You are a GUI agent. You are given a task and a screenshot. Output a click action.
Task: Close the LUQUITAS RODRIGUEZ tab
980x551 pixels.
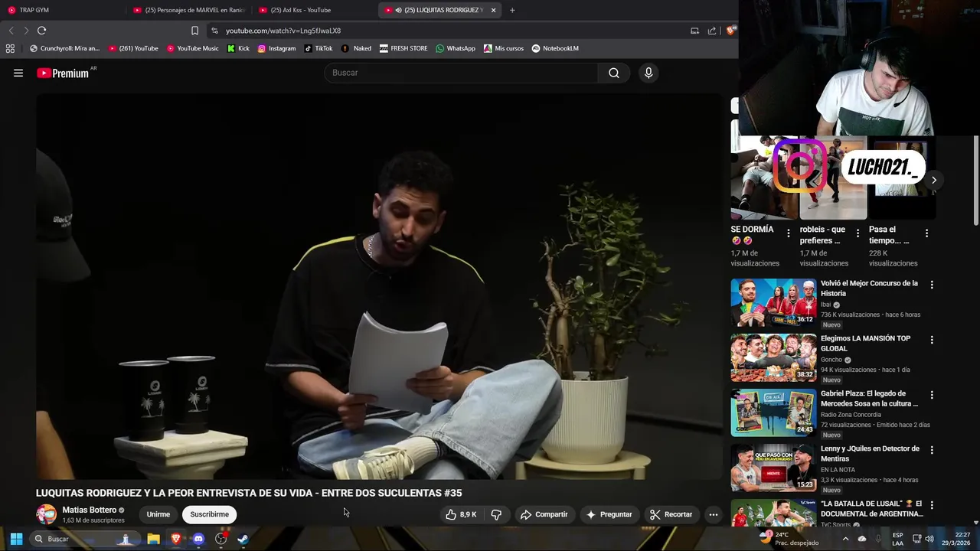(x=493, y=10)
